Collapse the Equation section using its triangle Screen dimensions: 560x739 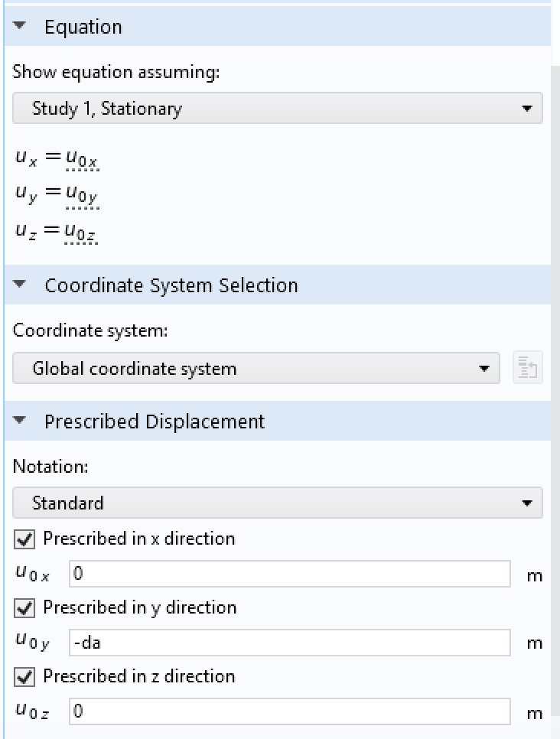(21, 27)
